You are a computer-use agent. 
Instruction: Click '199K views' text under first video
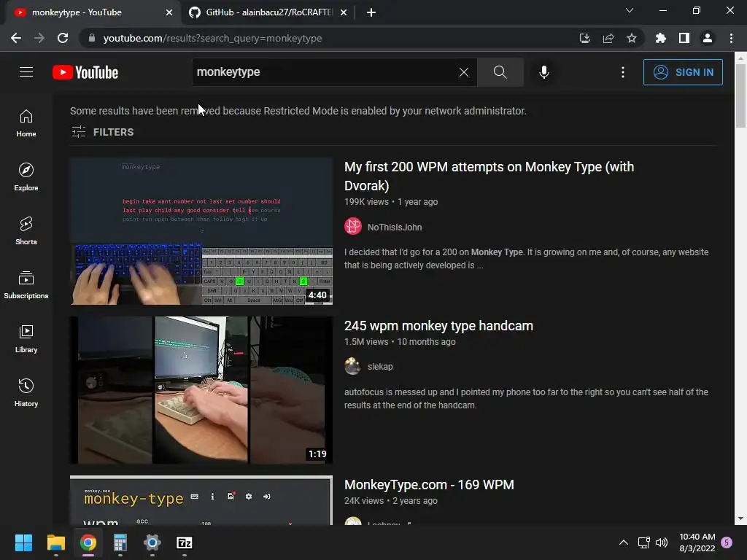click(366, 202)
